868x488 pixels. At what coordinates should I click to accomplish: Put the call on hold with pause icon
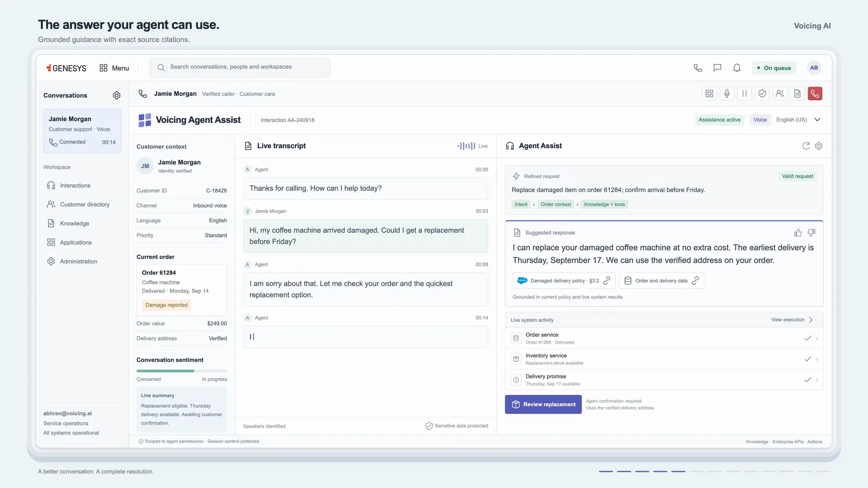click(x=745, y=94)
